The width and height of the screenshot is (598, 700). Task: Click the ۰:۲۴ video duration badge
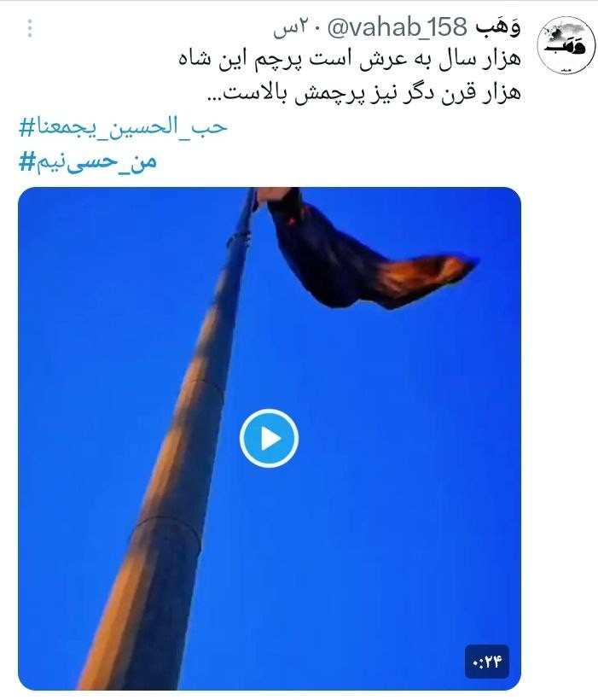click(x=486, y=662)
